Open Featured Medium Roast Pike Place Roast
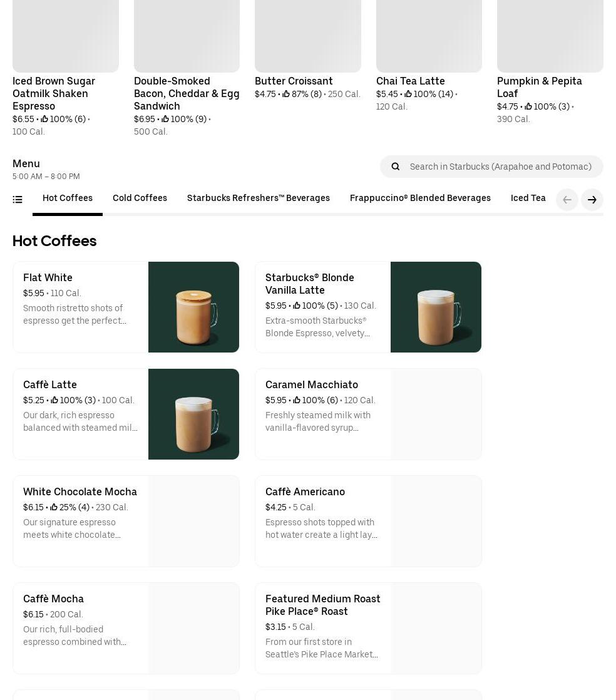 point(322,605)
